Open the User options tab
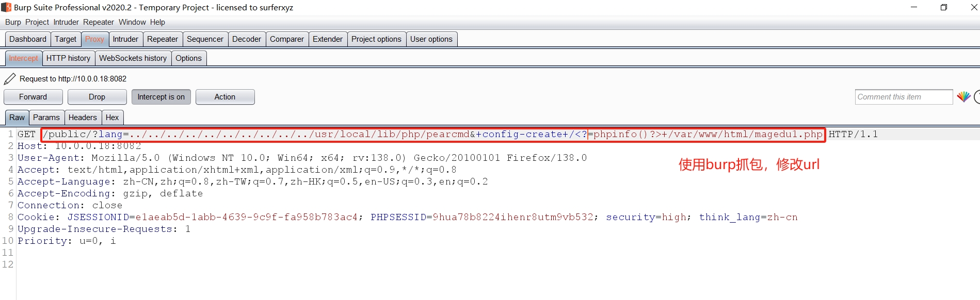980x300 pixels. [431, 39]
